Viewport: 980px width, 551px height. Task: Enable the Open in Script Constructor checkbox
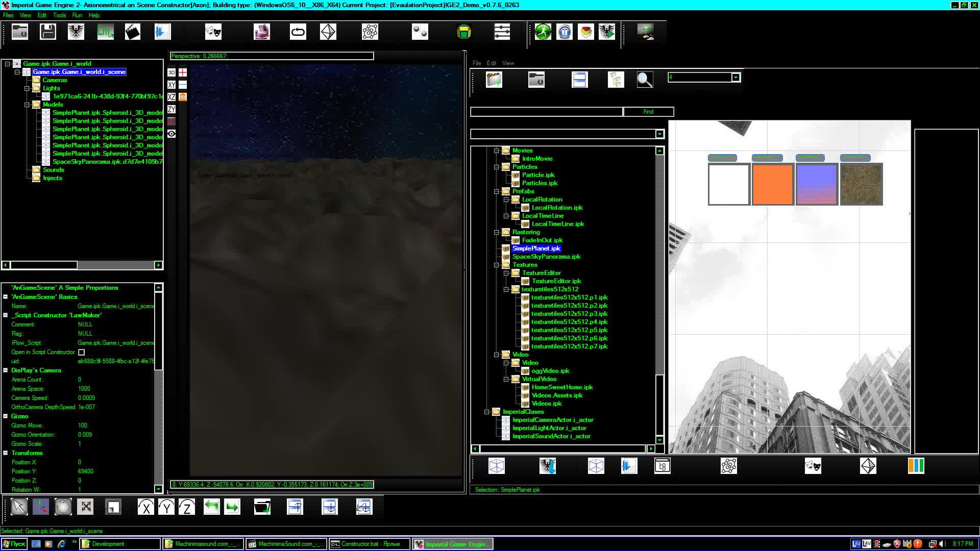[x=82, y=352]
